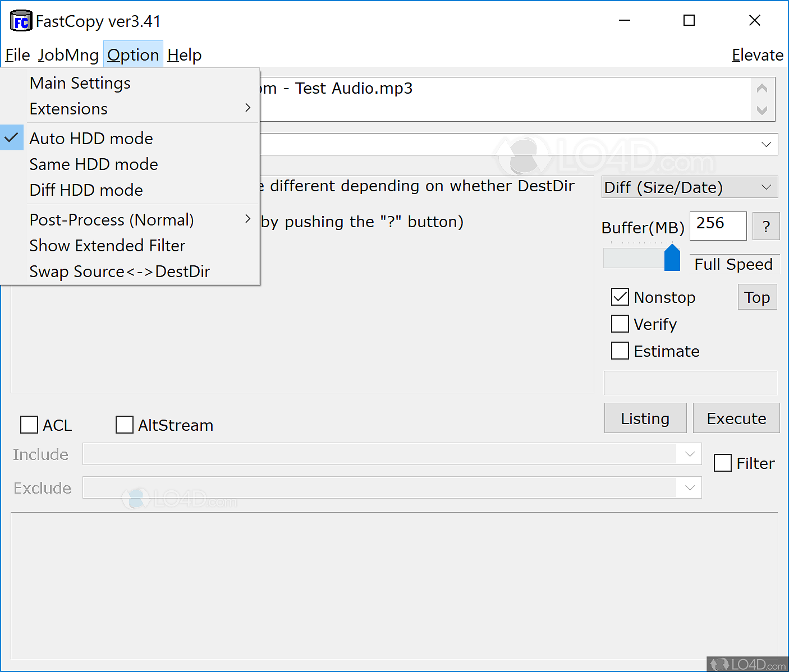Maximize the FastCopy window
This screenshot has height=672, width=789.
click(x=689, y=21)
